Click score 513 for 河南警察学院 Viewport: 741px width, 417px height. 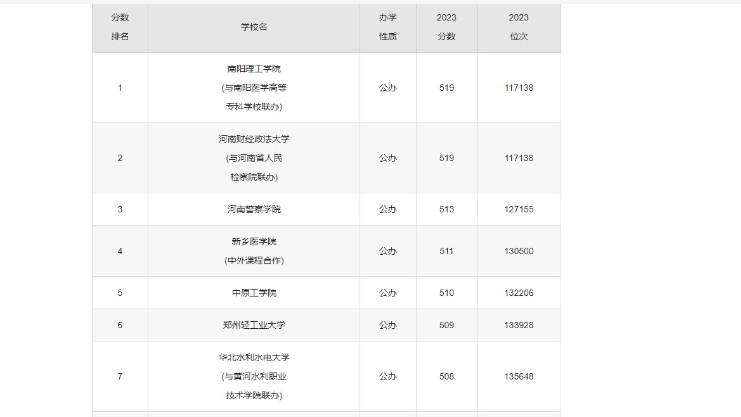pos(446,209)
